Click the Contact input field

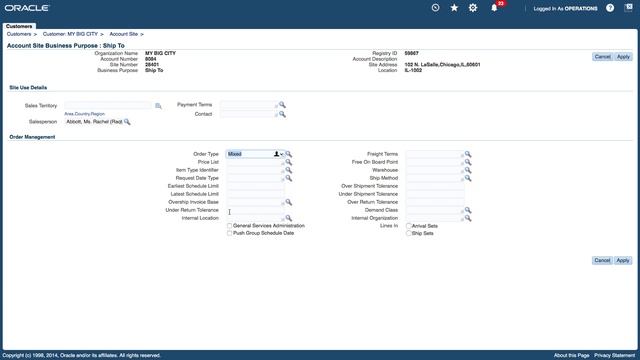click(x=249, y=114)
